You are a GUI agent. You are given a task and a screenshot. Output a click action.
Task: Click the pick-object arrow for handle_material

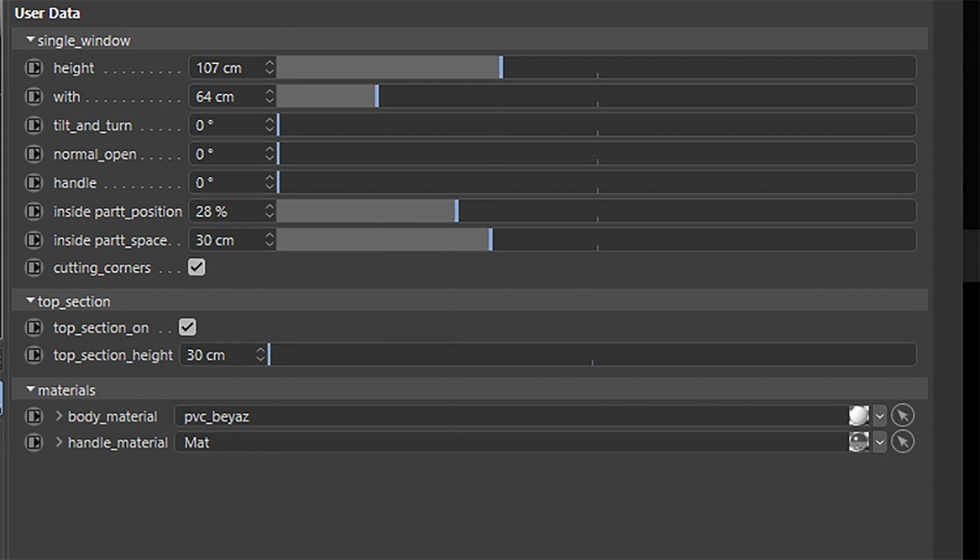pyautogui.click(x=902, y=442)
